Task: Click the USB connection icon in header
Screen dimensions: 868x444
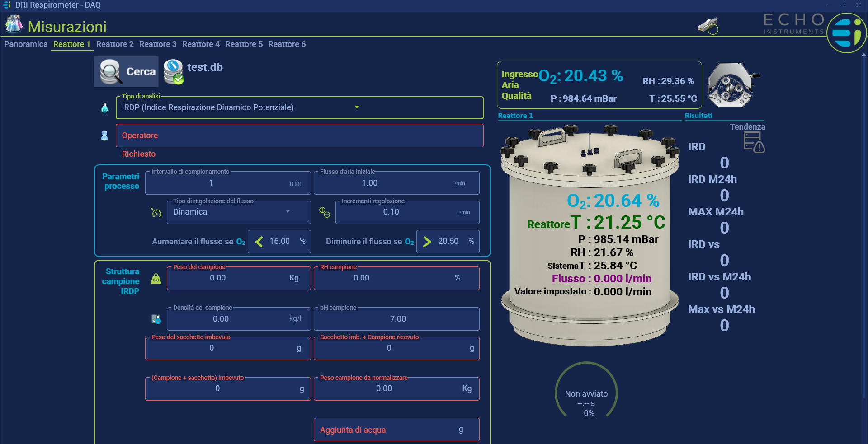Action: (708, 26)
